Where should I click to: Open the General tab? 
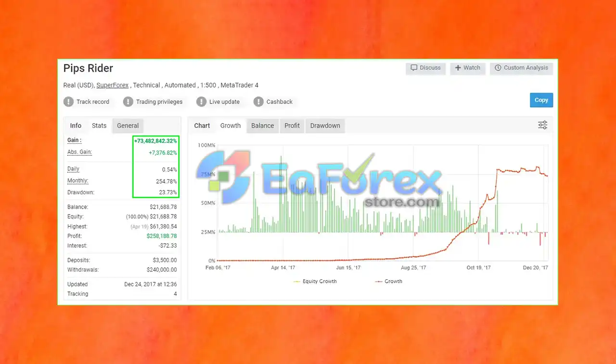128,126
